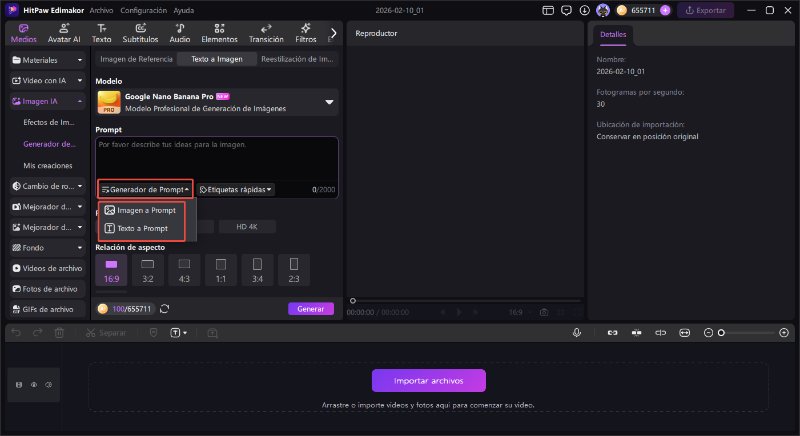Expand the Fondo section
Image resolution: width=800 pixels, height=436 pixels.
click(x=47, y=248)
